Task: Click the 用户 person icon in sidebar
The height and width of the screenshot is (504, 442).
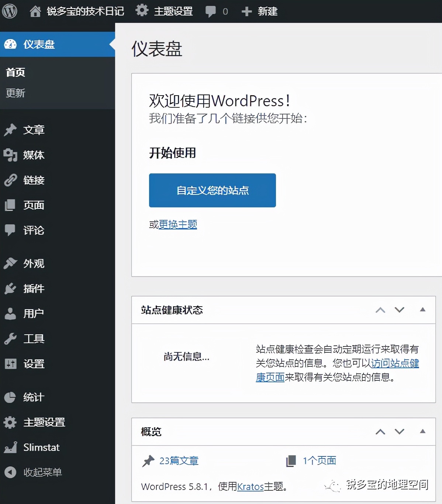Action: click(10, 313)
